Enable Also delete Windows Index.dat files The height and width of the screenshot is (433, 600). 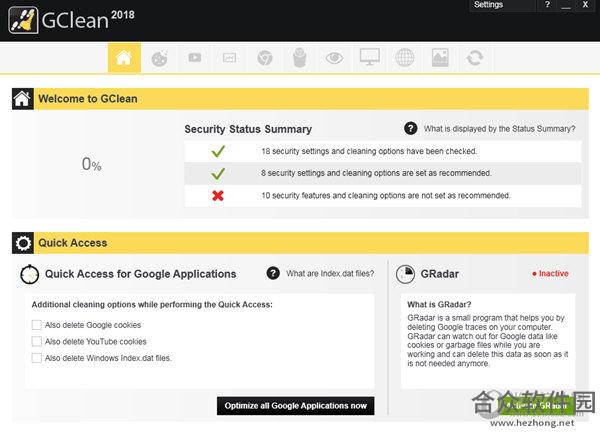point(37,358)
